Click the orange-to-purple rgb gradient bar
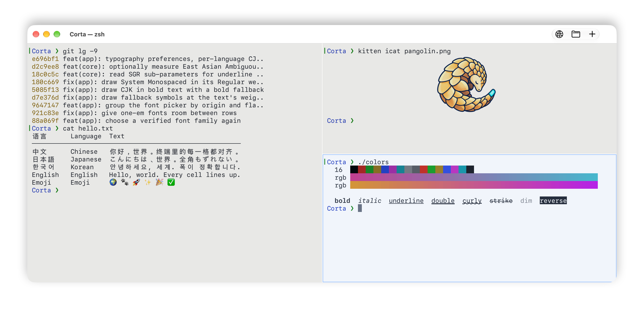The height and width of the screenshot is (312, 644). [x=474, y=185]
